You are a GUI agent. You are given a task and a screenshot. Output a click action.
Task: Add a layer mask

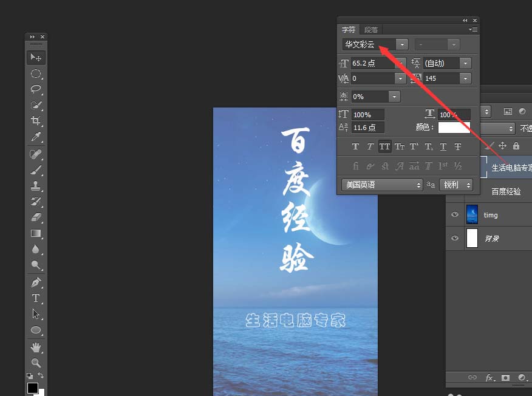pyautogui.click(x=505, y=377)
